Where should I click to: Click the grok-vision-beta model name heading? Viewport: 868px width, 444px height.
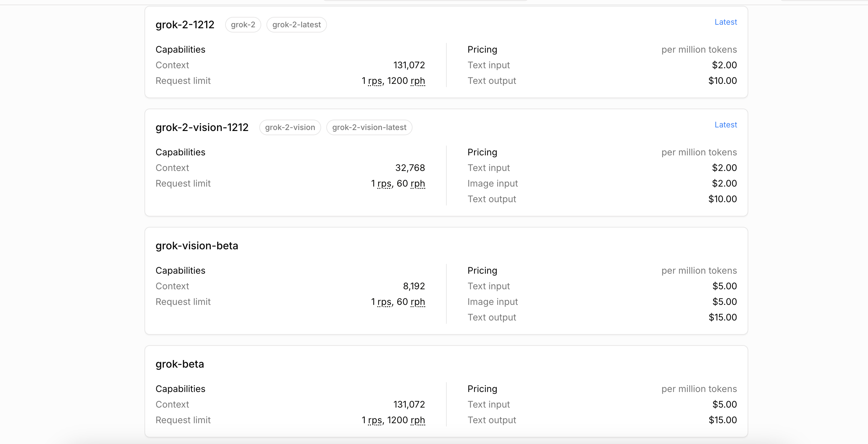click(x=197, y=246)
